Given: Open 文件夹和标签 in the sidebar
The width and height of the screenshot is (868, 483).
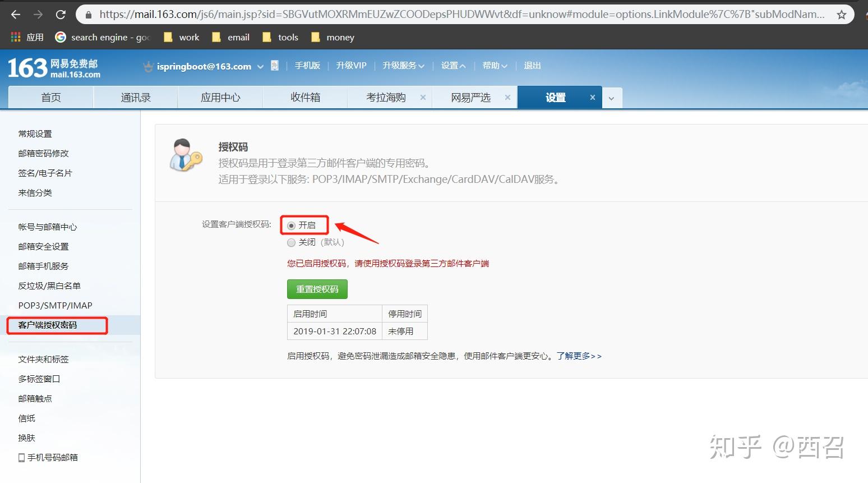Looking at the screenshot, I should 43,360.
